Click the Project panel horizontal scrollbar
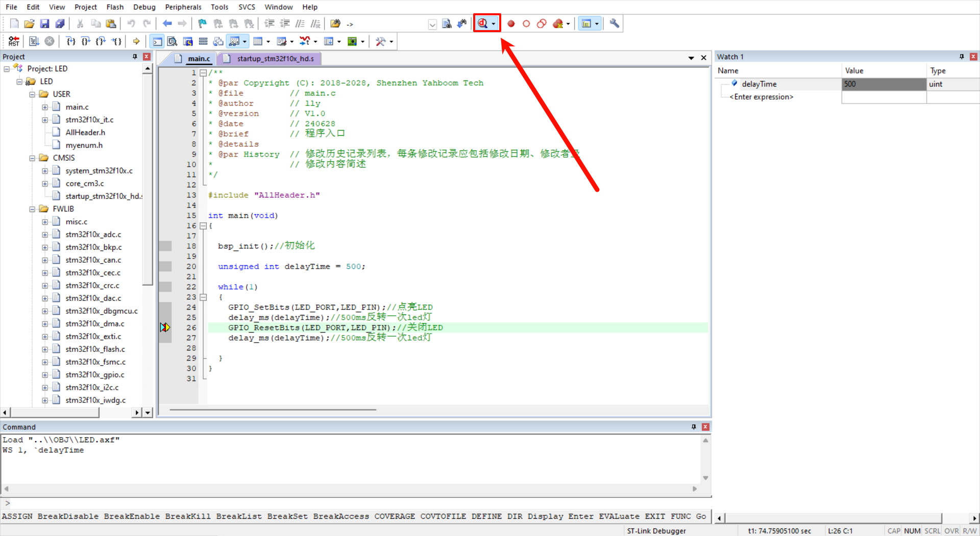This screenshot has height=536, width=980. pos(55,413)
